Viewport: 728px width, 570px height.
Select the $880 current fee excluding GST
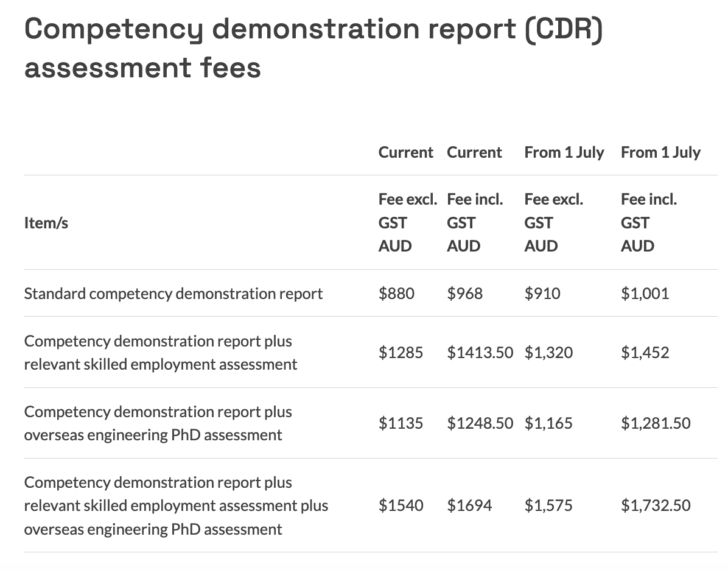tap(396, 294)
